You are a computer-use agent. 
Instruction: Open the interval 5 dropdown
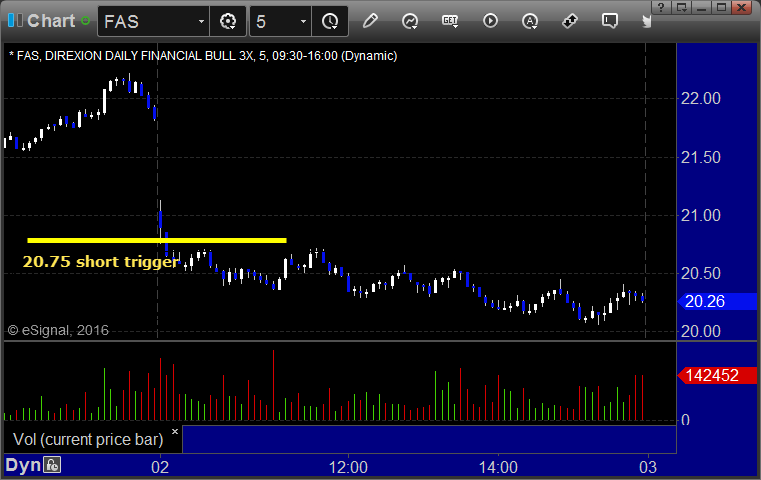point(303,22)
